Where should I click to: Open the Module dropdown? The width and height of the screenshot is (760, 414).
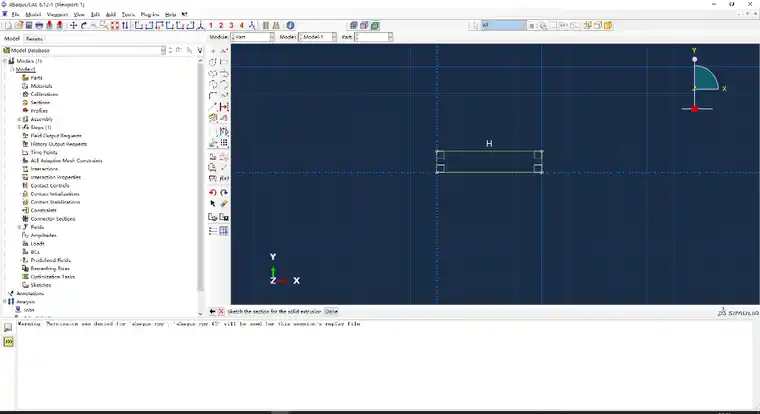[x=253, y=37]
